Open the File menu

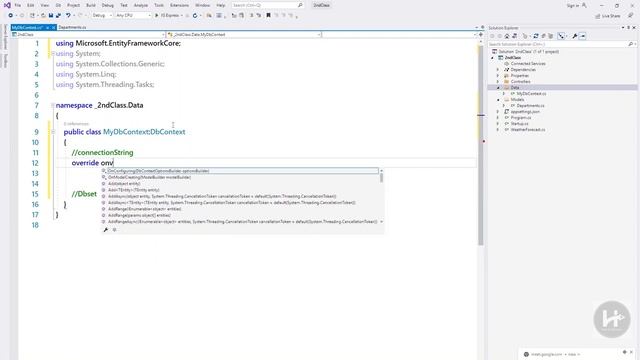[18, 5]
